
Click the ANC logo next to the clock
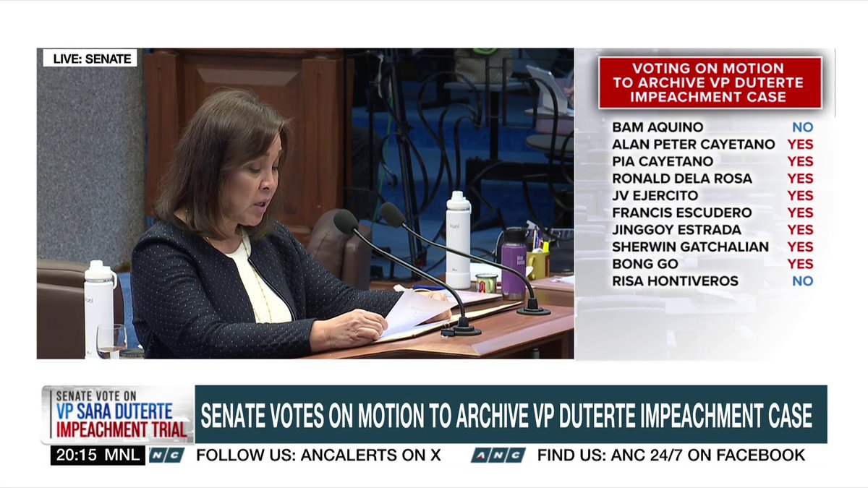[x=166, y=455]
